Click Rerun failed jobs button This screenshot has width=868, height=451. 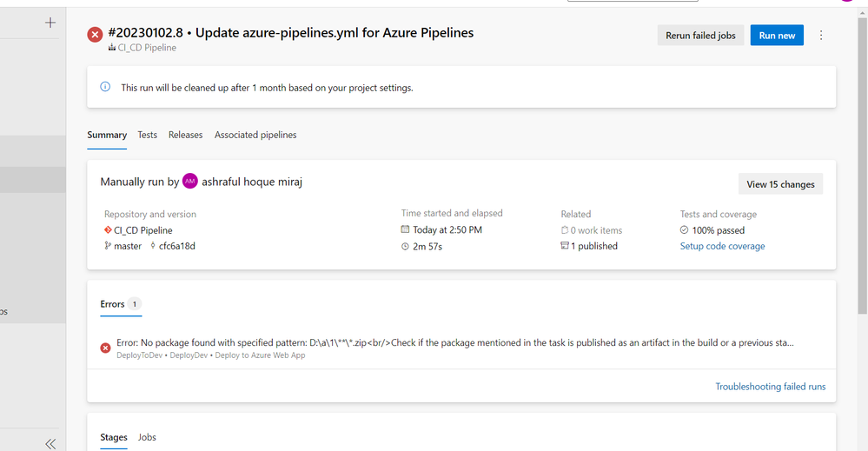click(x=700, y=36)
